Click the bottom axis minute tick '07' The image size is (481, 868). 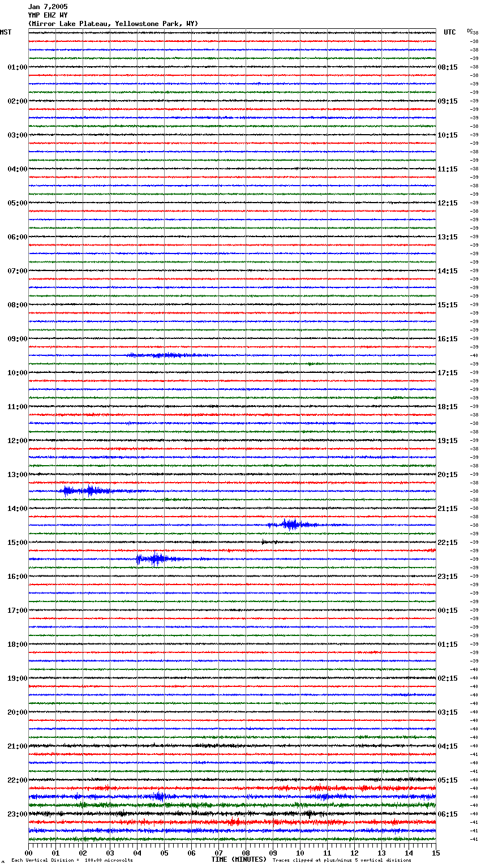[218, 853]
